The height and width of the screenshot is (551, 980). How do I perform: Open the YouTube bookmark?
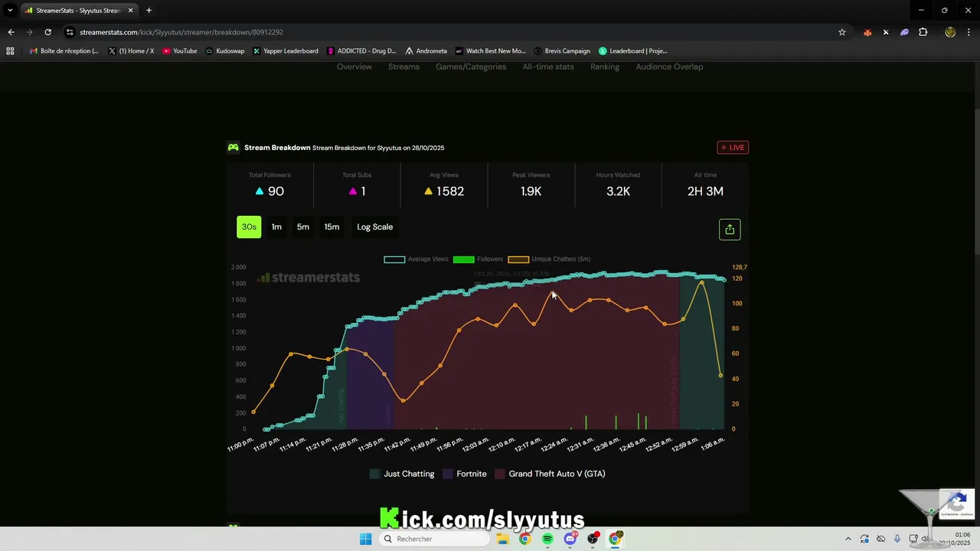pyautogui.click(x=180, y=51)
